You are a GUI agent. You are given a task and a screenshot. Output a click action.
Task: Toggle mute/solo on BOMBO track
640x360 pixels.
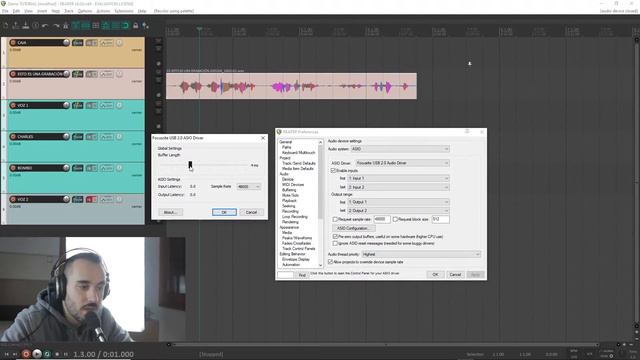coord(91,168)
